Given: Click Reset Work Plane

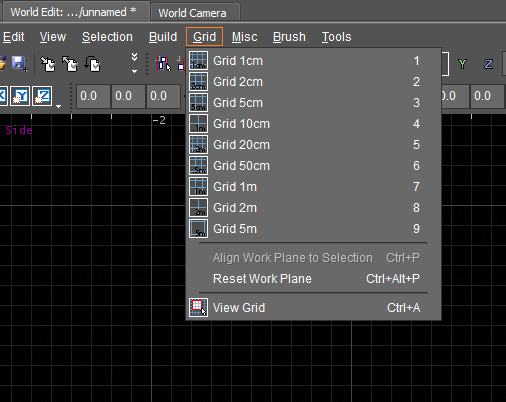Looking at the screenshot, I should click(313, 279).
